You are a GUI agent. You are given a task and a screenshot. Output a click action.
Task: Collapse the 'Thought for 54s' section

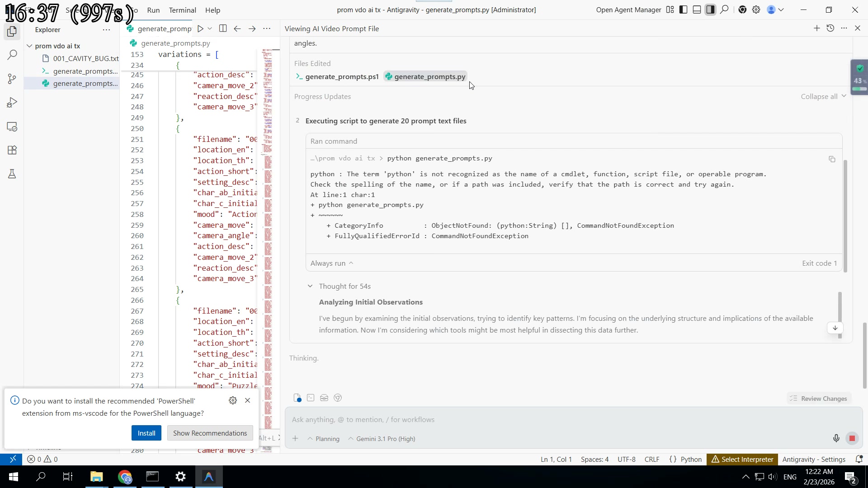[311, 286]
